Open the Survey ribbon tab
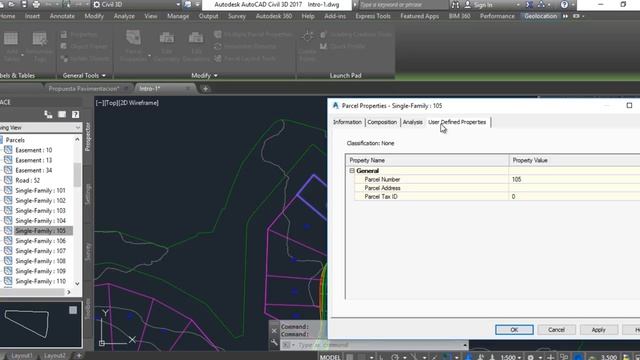 pos(237,16)
